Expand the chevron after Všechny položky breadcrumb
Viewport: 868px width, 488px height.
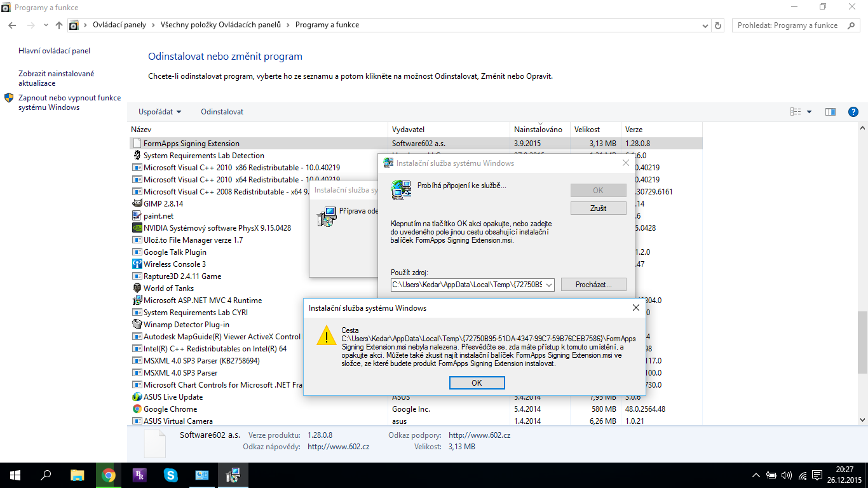pyautogui.click(x=288, y=25)
